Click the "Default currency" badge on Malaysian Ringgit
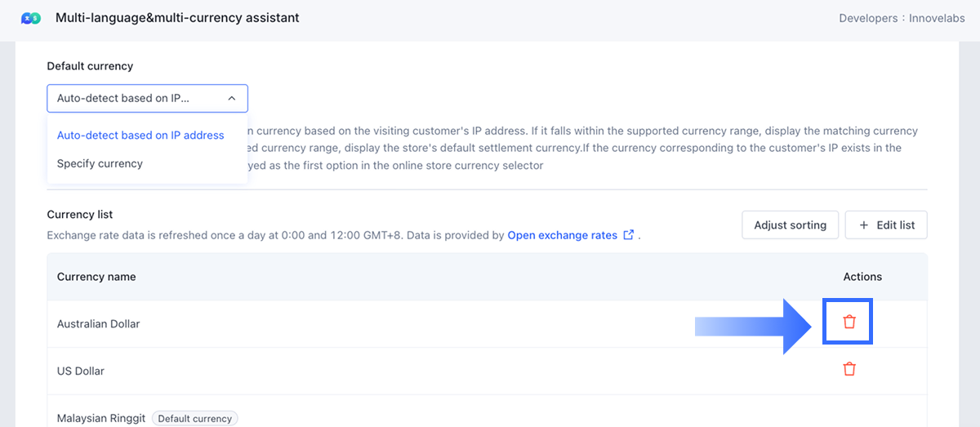This screenshot has width=980, height=427. pos(195,419)
